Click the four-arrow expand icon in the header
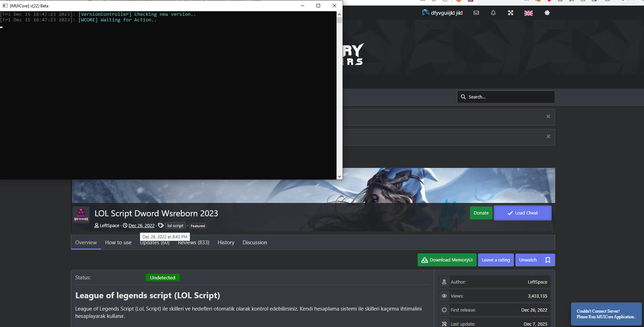Image resolution: width=644 pixels, height=327 pixels. click(511, 13)
